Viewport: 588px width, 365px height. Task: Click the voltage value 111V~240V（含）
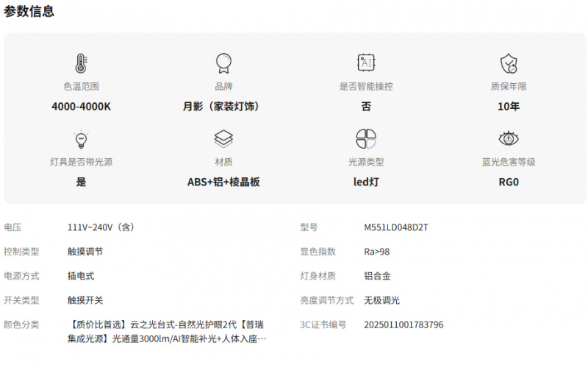click(101, 227)
